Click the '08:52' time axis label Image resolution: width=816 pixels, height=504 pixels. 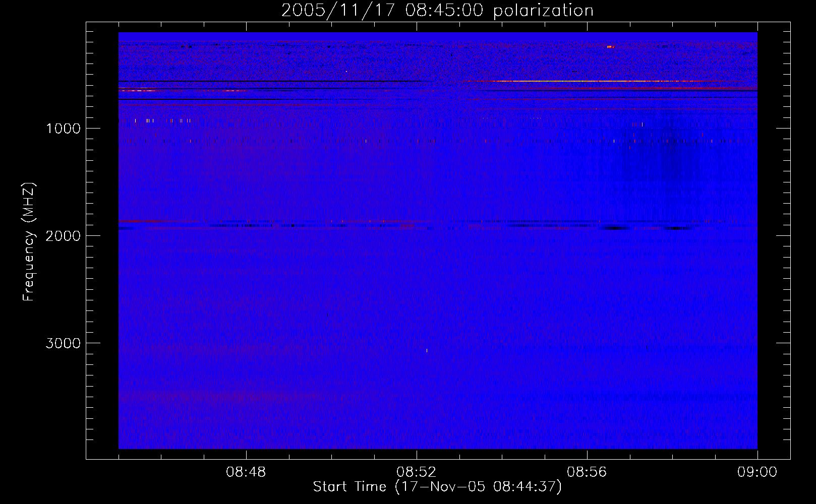[x=417, y=472]
